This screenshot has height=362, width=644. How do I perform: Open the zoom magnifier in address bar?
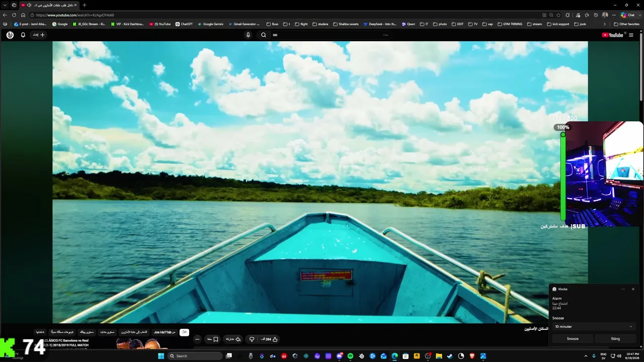click(551, 15)
